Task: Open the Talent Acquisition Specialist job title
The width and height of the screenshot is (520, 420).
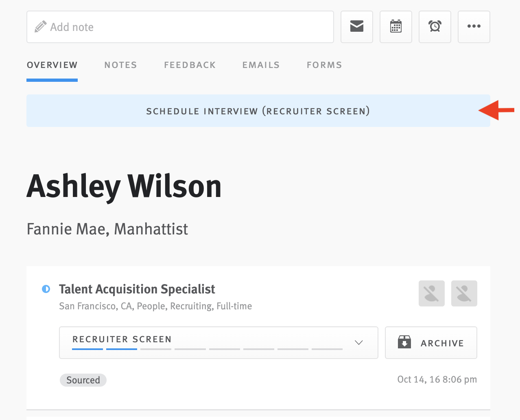Action: [137, 289]
